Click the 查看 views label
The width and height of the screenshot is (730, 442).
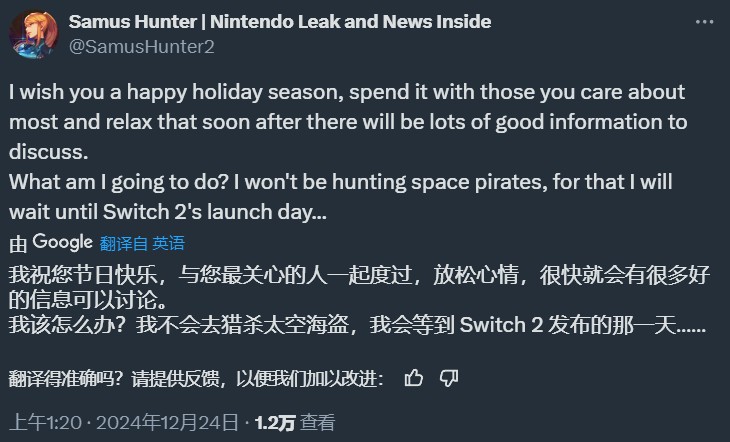click(317, 422)
